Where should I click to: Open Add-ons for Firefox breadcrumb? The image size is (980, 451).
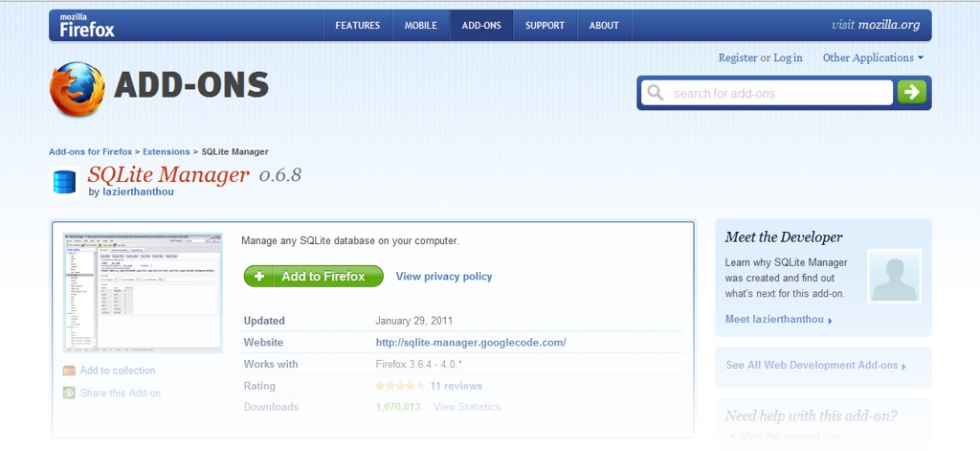tap(91, 151)
